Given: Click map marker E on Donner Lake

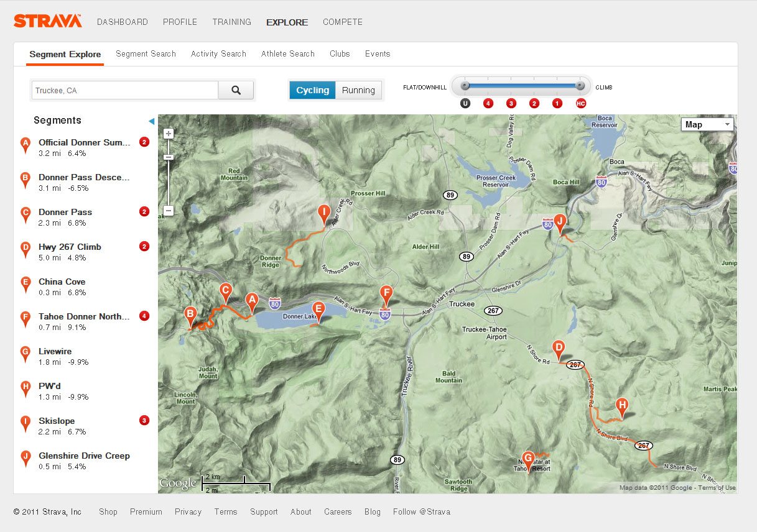Looking at the screenshot, I should [x=318, y=312].
